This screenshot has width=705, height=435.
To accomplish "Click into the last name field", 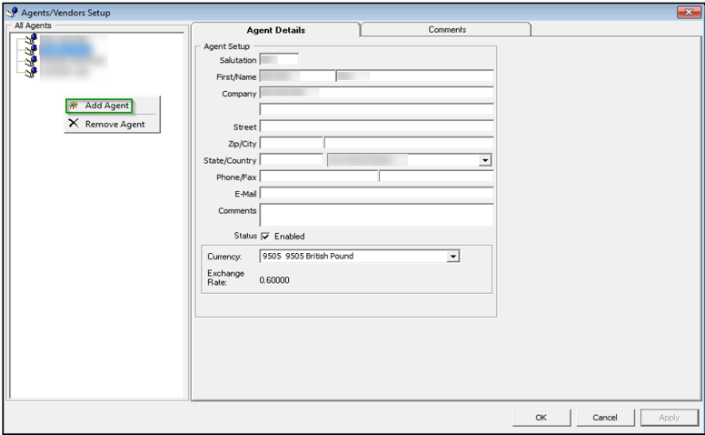I will click(x=415, y=76).
